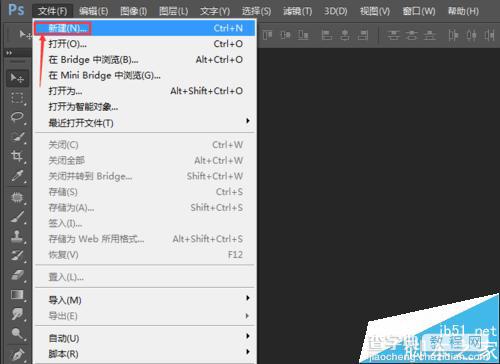Click Align vertical centers icon
500x364 pixels.
click(285, 35)
